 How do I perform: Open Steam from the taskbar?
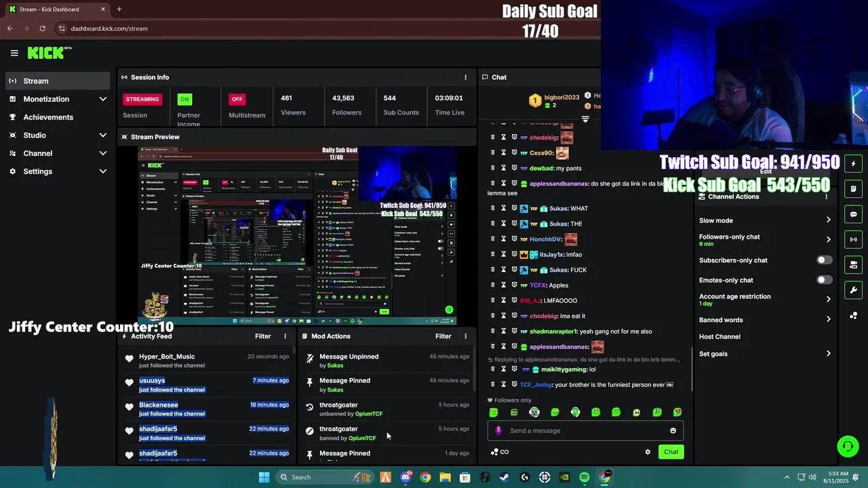505,477
